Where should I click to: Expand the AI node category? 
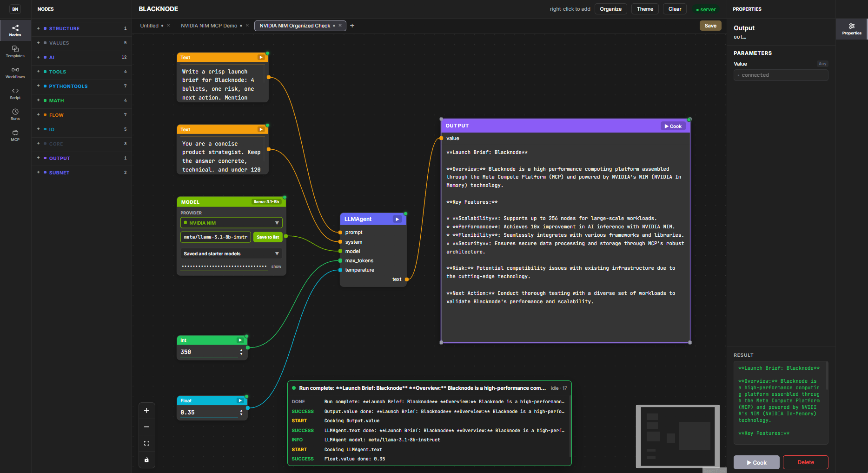coord(81,57)
